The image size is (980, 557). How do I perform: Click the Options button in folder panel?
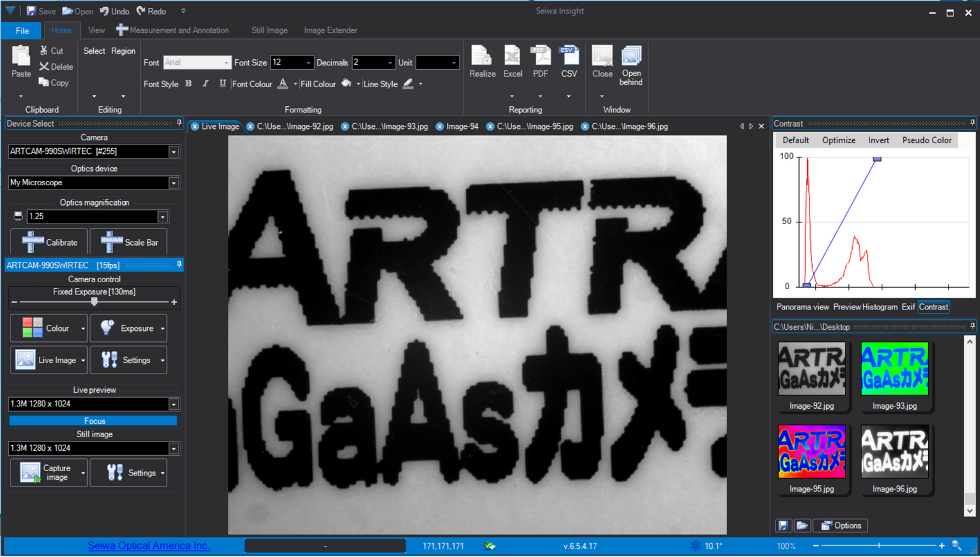(x=840, y=526)
